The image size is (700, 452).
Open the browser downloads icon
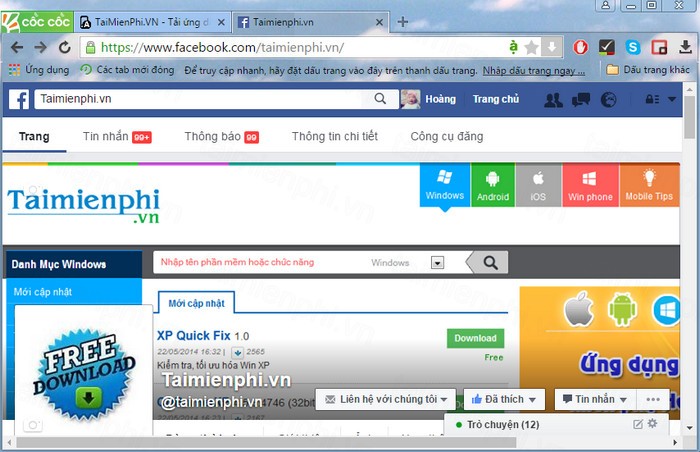[x=685, y=47]
